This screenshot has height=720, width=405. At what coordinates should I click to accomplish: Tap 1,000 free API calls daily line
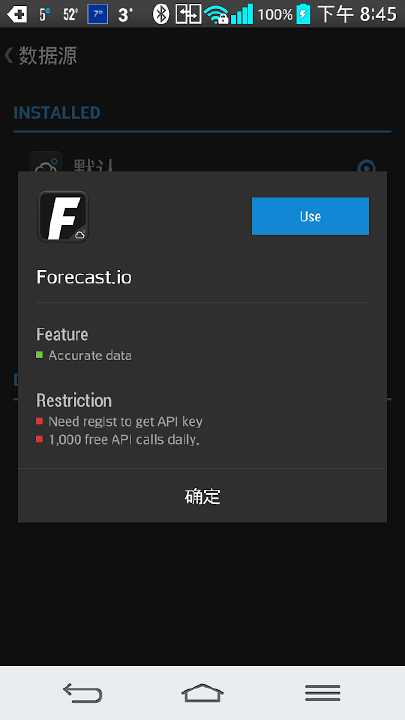point(124,439)
